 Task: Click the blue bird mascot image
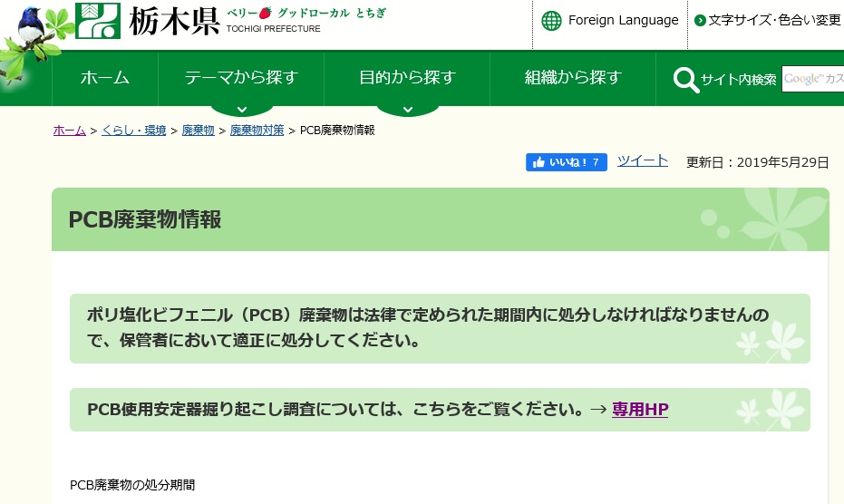[x=32, y=27]
